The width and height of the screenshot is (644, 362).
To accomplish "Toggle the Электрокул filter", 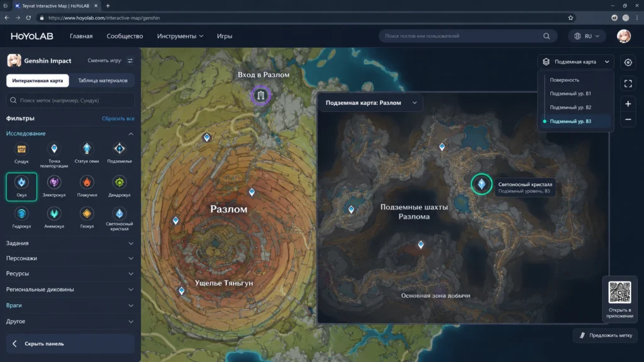I will pos(54,187).
